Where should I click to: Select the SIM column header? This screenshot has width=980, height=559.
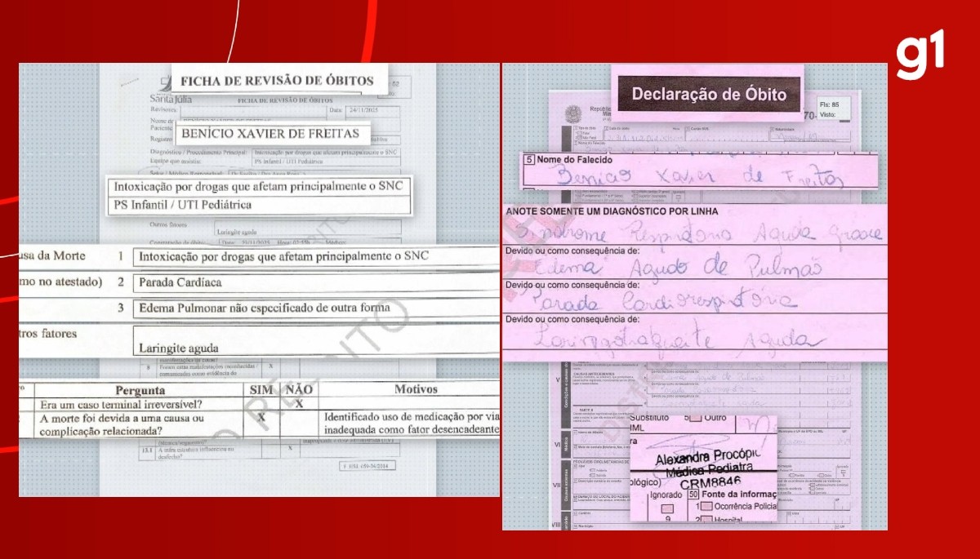(x=260, y=392)
